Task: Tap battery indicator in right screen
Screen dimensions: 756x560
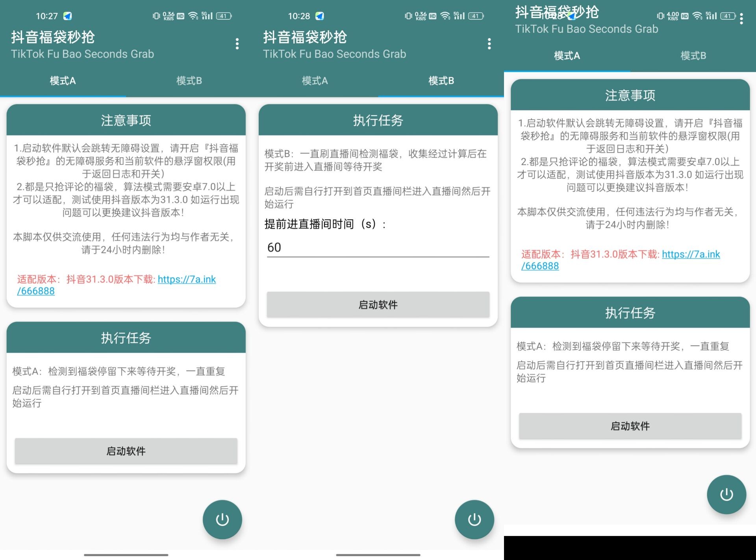Action: click(728, 16)
